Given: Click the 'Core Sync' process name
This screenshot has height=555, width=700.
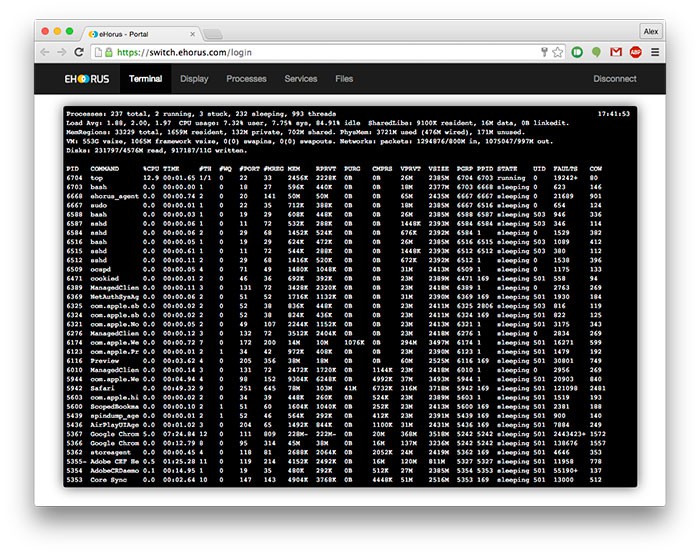Looking at the screenshot, I should [108, 480].
